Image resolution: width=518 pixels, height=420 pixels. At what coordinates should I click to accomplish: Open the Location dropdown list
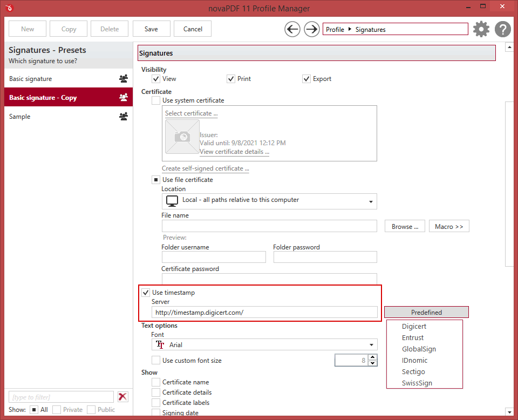click(x=269, y=201)
